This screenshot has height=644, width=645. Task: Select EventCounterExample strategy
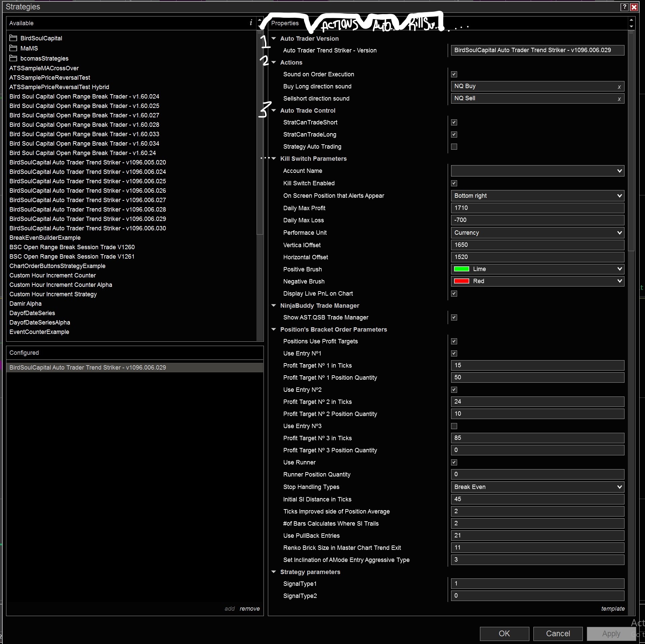(39, 332)
